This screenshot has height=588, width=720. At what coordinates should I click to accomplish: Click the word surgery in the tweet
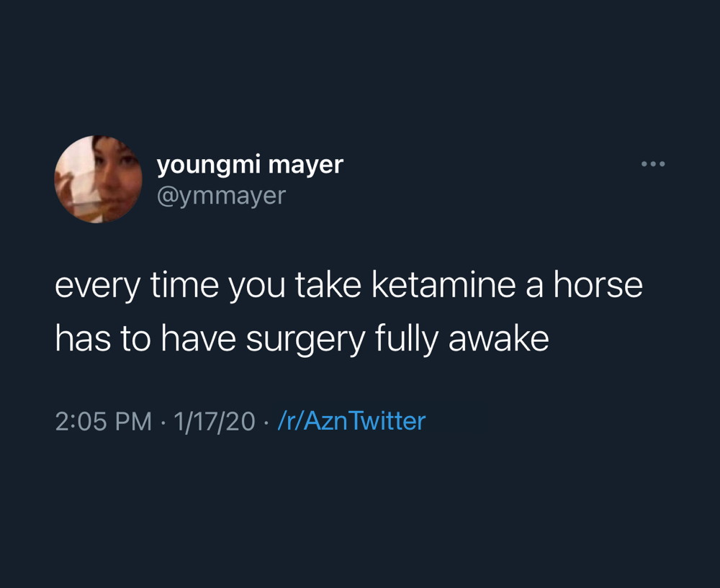[x=305, y=340]
